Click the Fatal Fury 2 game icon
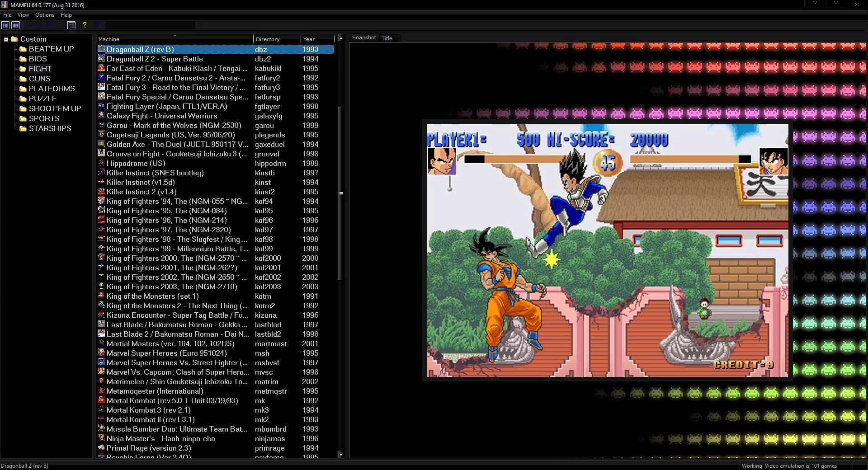This screenshot has height=470, width=868. coord(101,78)
